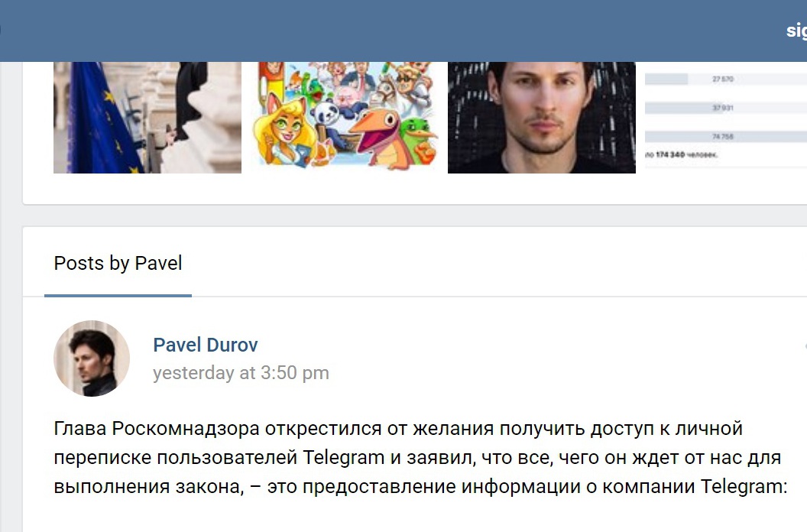Viewport: 807px width, 532px height.
Task: Open the Pavel Durov author link
Action: pos(206,345)
